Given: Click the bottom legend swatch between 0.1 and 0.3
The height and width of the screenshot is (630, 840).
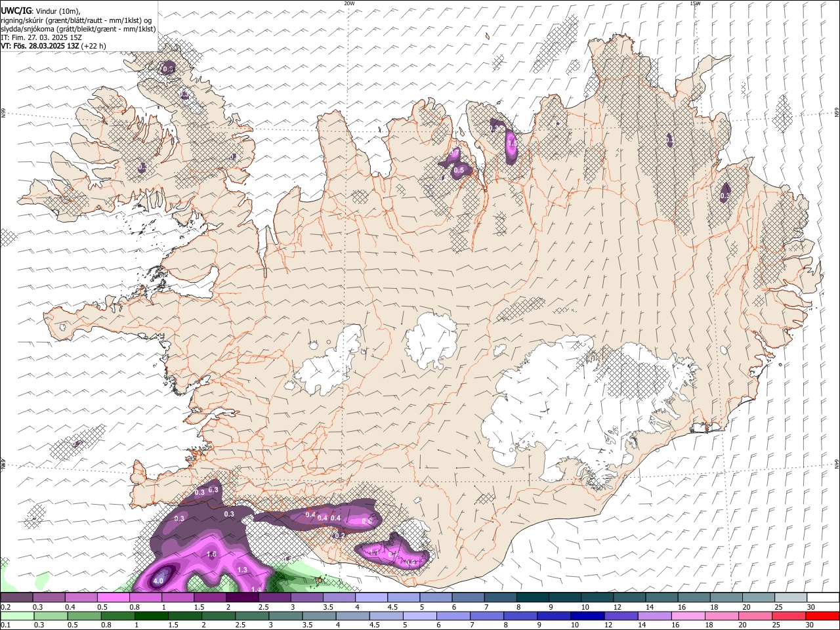Looking at the screenshot, I should point(17,616).
